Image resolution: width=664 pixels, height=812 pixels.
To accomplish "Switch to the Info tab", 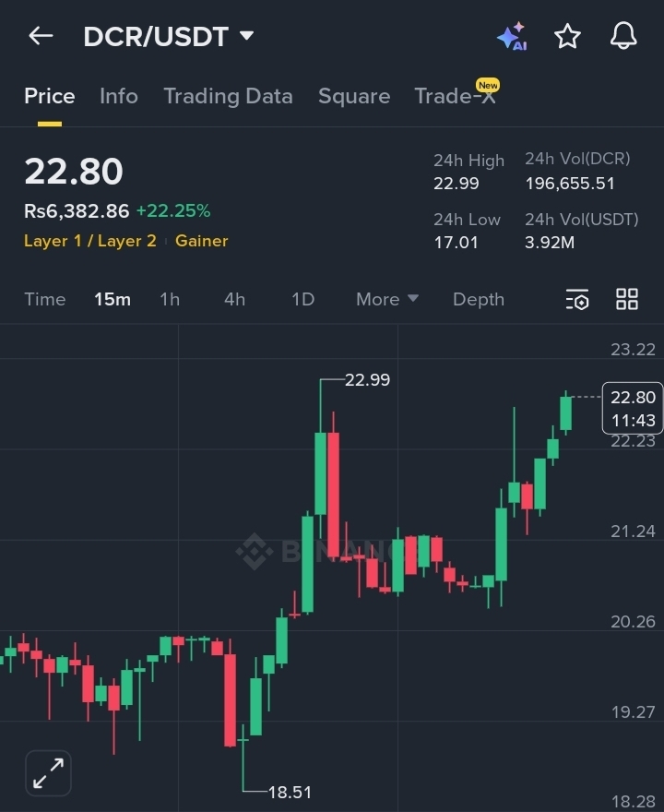I will click(119, 96).
